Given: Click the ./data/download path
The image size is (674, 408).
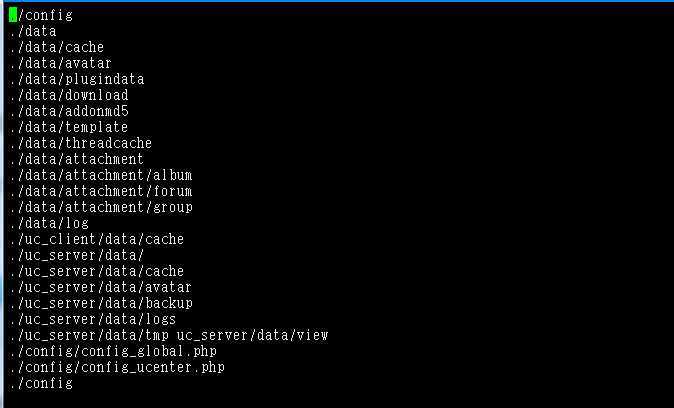Looking at the screenshot, I should coord(68,95).
